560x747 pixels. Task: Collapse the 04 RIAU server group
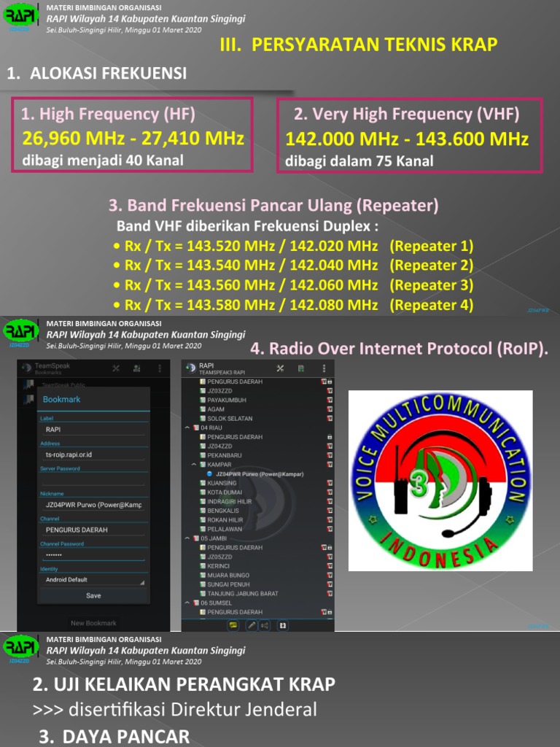coord(187,427)
